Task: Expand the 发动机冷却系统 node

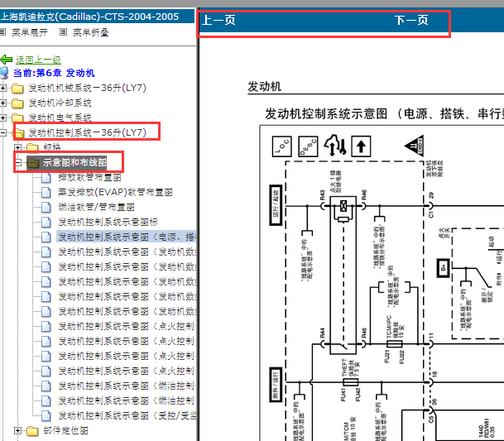Action: [x=2, y=103]
